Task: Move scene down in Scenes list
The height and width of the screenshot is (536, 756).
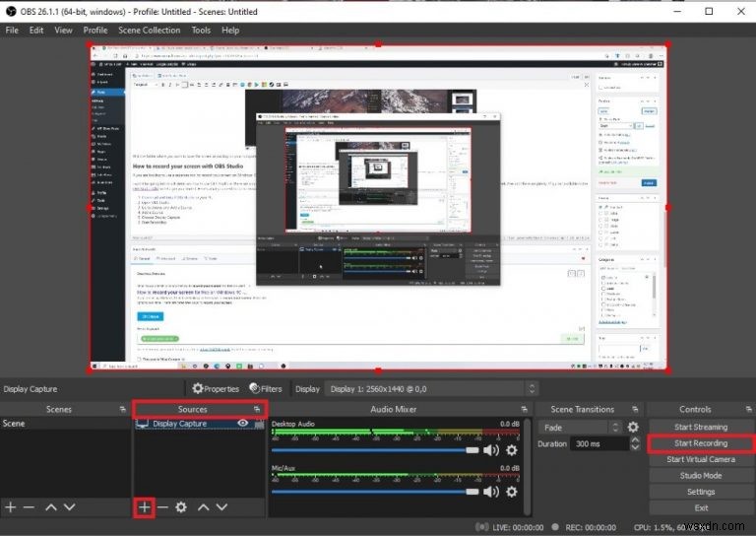Action: coord(70,507)
